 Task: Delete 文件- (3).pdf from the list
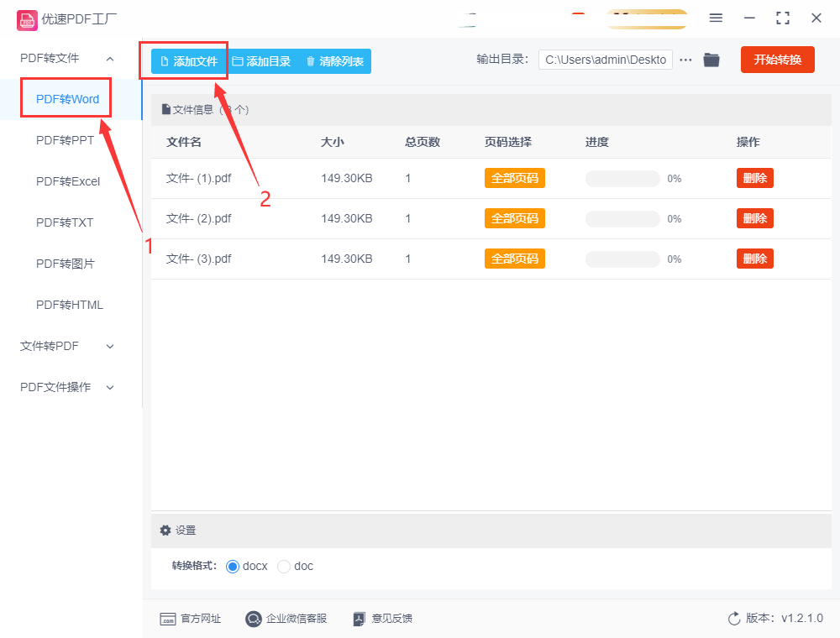pos(755,259)
